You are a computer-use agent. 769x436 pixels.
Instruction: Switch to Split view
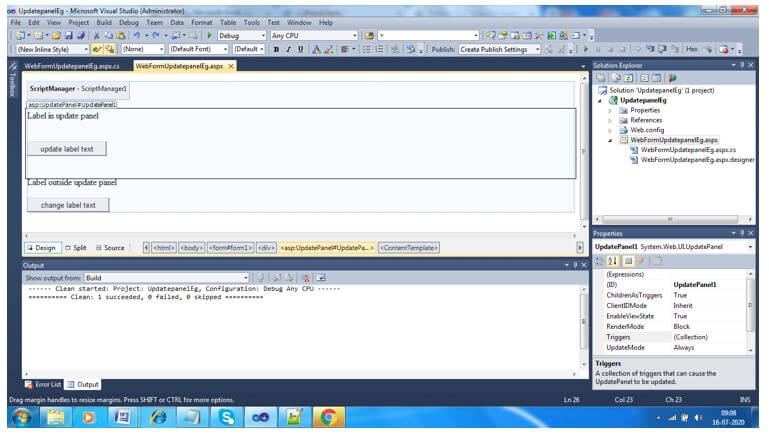pos(76,248)
